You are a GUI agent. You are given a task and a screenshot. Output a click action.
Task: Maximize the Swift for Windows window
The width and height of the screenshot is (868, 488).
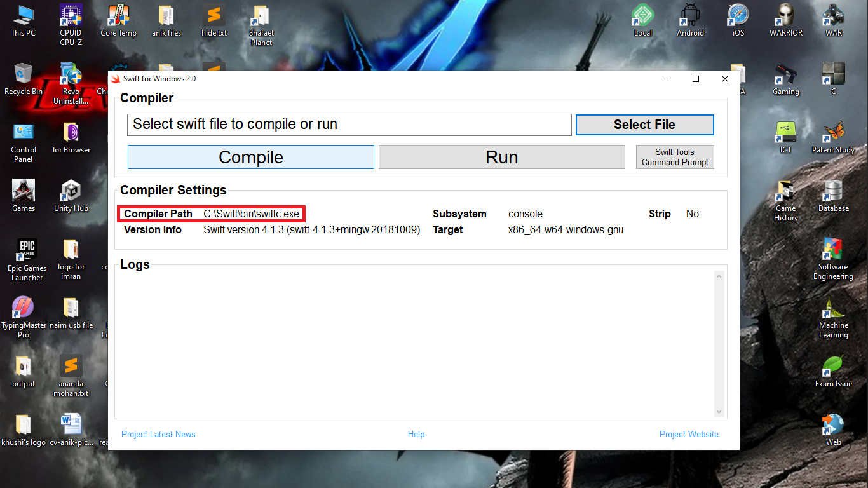pos(696,79)
